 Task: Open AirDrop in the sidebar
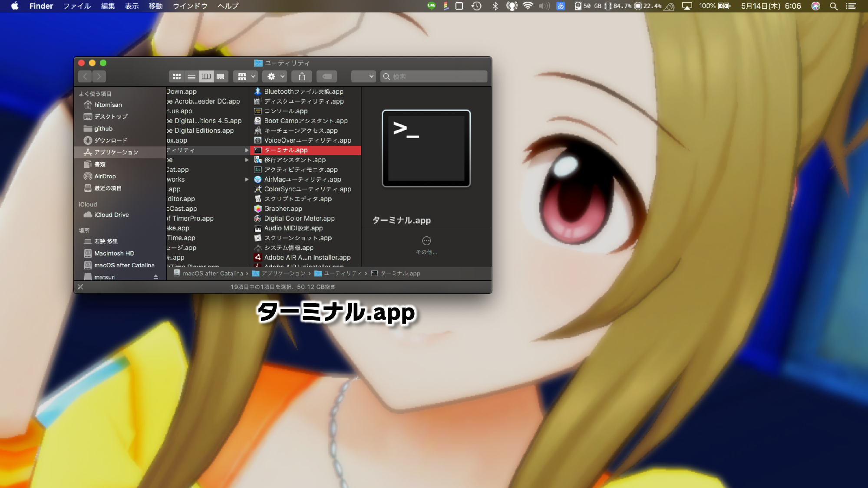click(x=120, y=176)
